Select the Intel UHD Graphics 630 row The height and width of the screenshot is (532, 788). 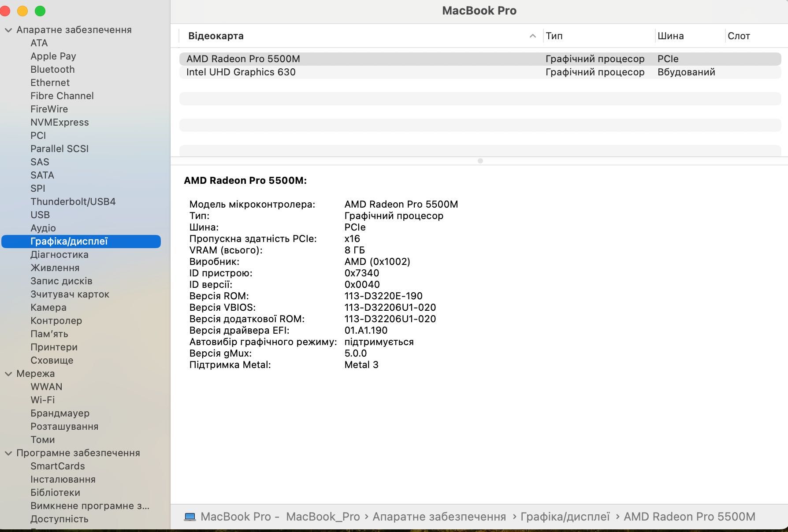(480, 72)
